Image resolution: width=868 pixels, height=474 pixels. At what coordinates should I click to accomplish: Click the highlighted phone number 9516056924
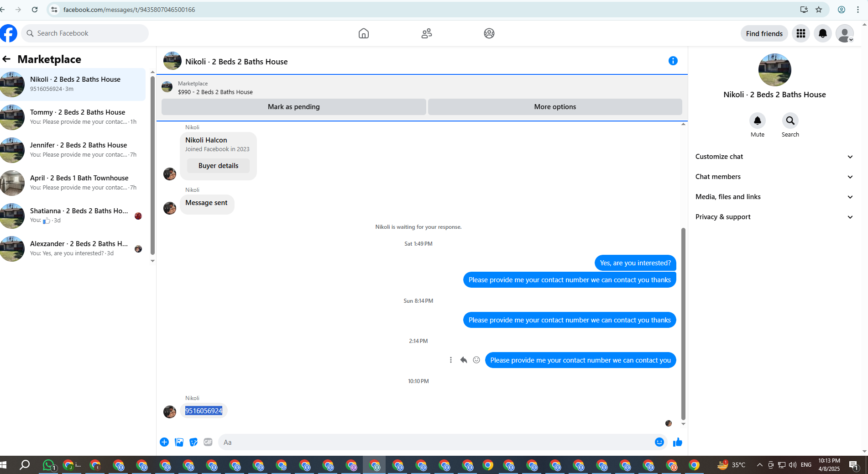click(x=204, y=411)
